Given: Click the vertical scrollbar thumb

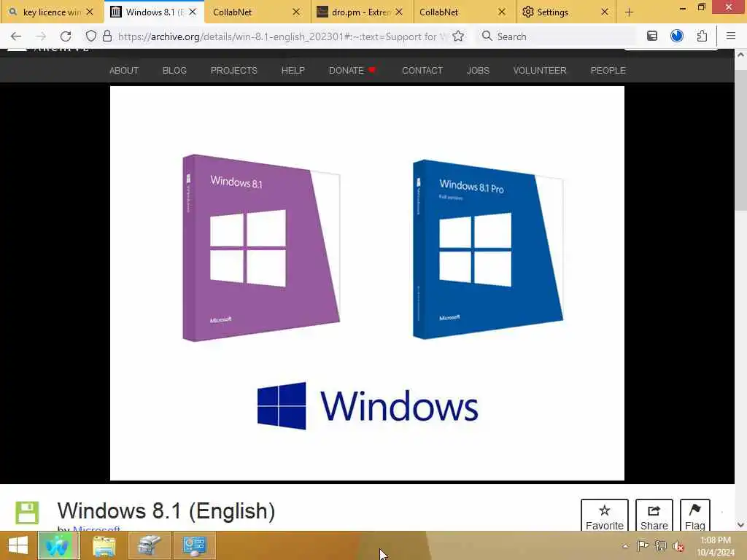Looking at the screenshot, I should point(740,141).
